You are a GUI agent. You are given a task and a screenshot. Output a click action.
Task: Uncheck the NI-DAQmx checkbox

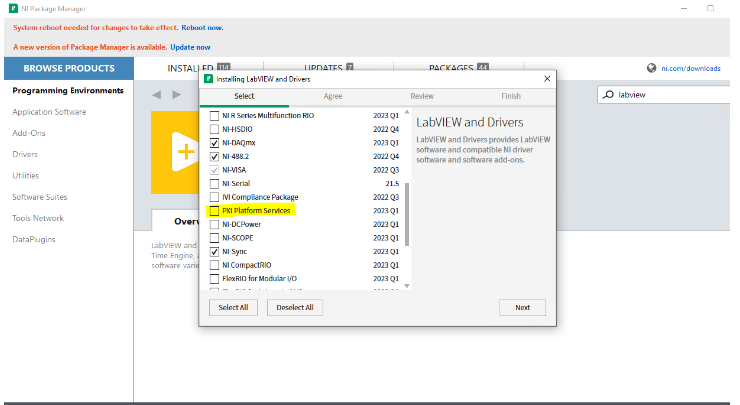pos(214,143)
